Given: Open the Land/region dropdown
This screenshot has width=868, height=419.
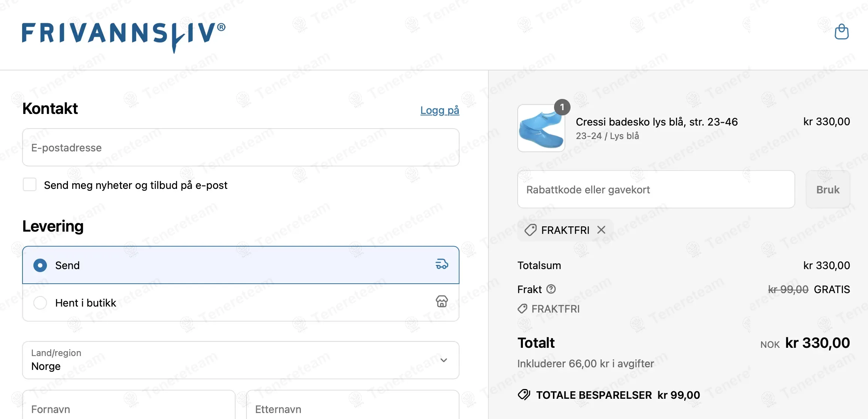Looking at the screenshot, I should click(x=241, y=360).
